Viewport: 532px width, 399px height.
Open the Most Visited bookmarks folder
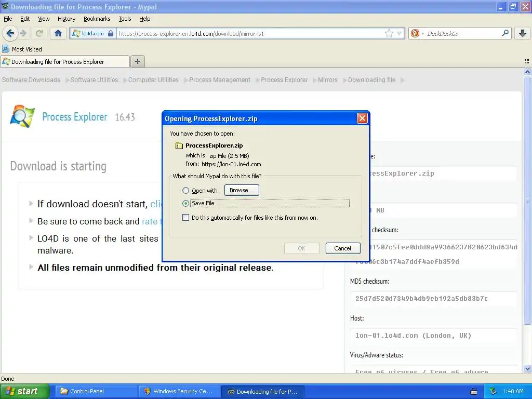[x=22, y=49]
